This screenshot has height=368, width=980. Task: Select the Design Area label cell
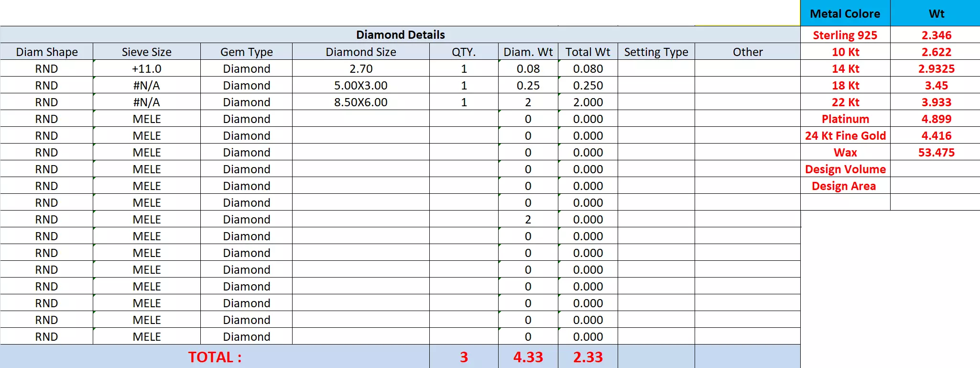(x=845, y=186)
